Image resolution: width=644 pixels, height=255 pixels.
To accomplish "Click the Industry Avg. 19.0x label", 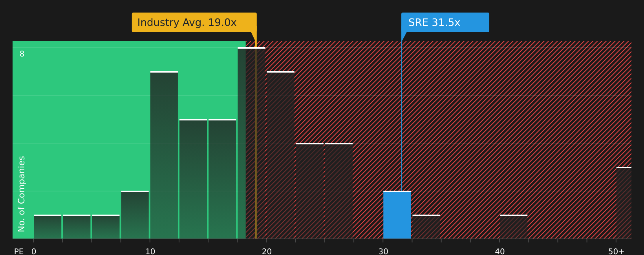I will (194, 22).
